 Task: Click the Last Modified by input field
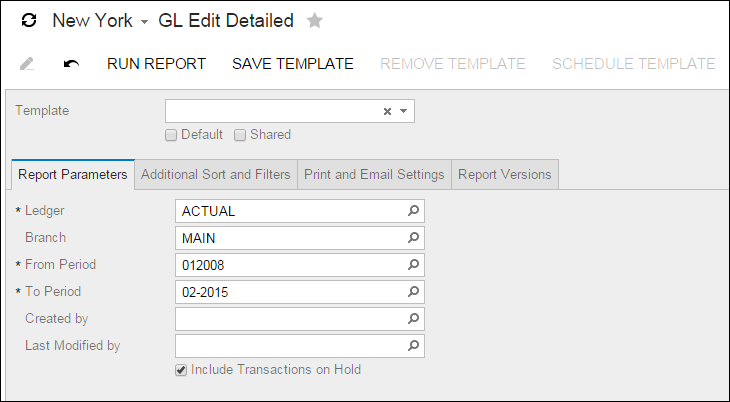click(x=290, y=346)
